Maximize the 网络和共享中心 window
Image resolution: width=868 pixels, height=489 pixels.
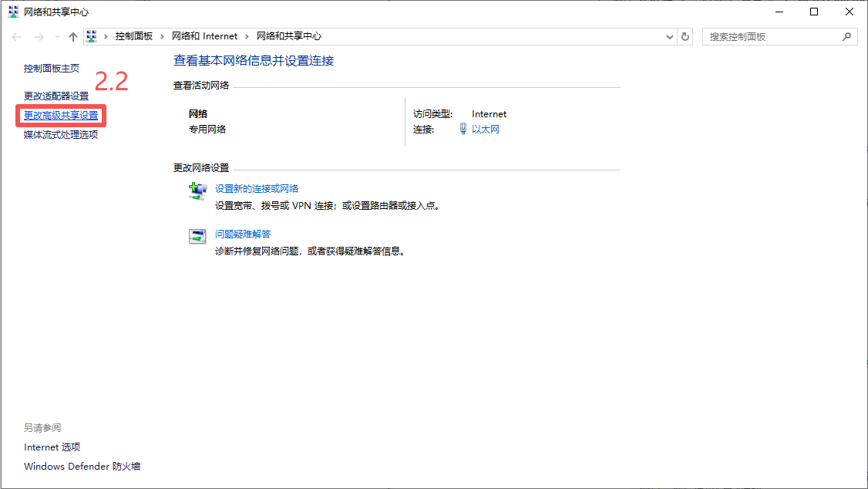tap(814, 12)
